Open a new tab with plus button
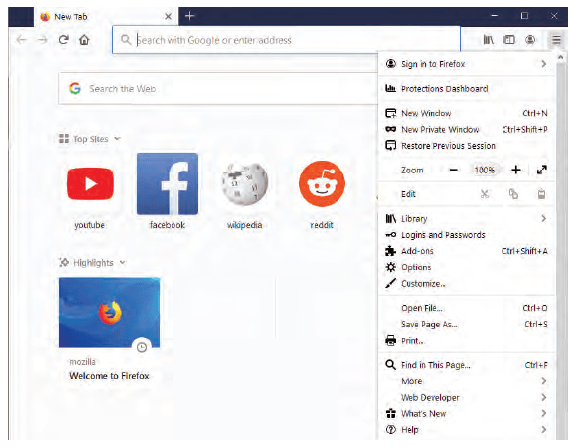This screenshot has width=573, height=448. tap(189, 16)
